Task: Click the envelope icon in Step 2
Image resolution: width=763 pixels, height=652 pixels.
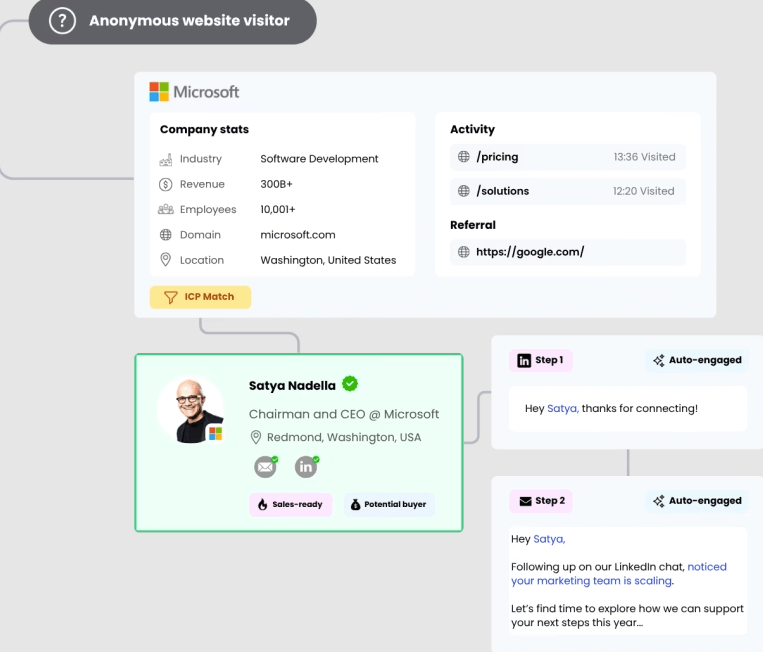Action: coord(524,501)
